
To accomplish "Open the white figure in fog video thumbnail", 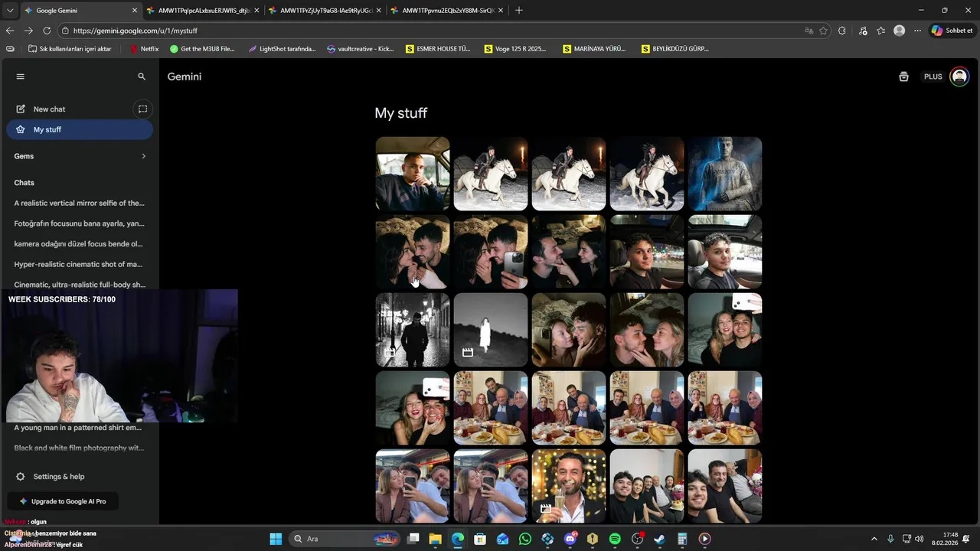I will [491, 330].
